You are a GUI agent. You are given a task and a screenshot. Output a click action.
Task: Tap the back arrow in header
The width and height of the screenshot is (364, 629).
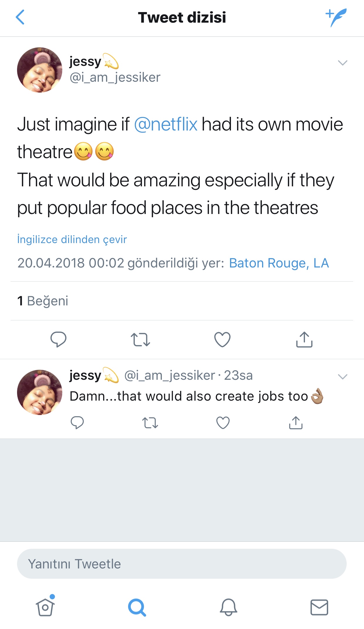(x=20, y=17)
